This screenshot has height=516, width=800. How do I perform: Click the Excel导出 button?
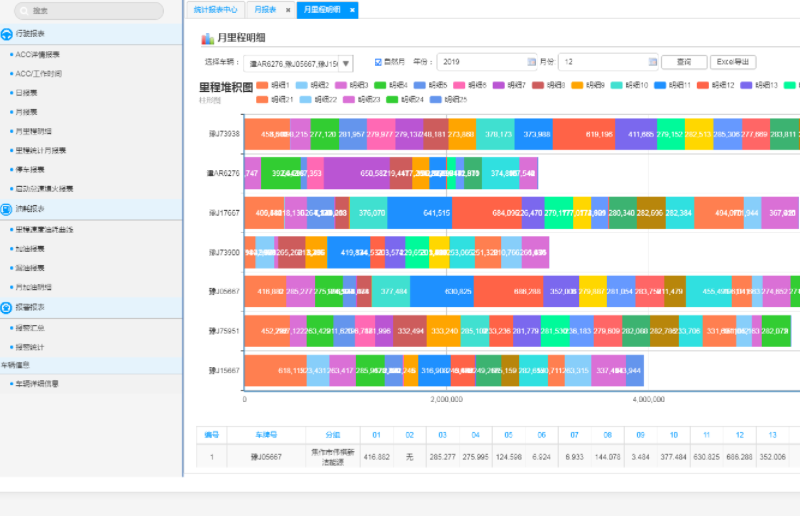pyautogui.click(x=732, y=62)
